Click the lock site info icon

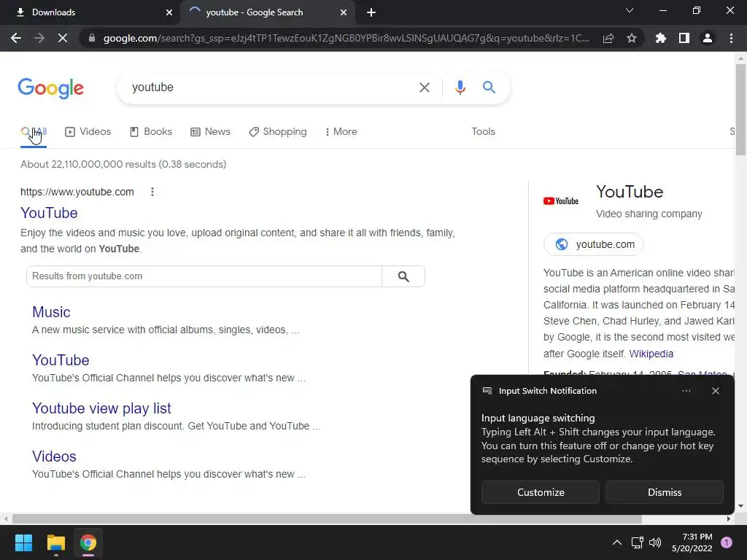coord(92,38)
